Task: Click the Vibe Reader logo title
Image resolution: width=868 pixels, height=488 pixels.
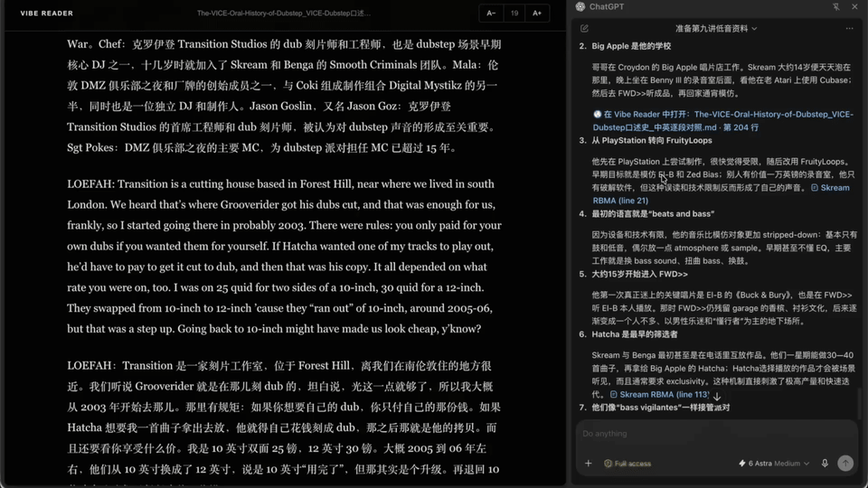Action: (46, 14)
